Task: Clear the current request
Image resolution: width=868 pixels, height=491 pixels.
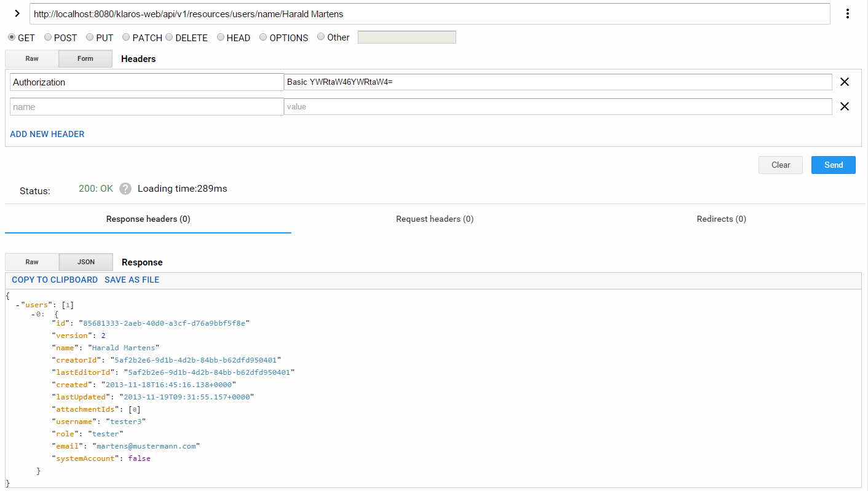Action: tap(780, 165)
